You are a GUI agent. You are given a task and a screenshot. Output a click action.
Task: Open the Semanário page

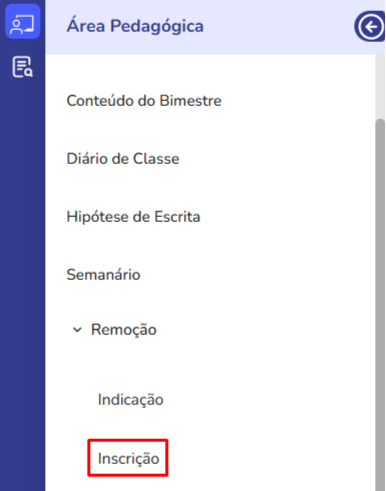coord(103,275)
